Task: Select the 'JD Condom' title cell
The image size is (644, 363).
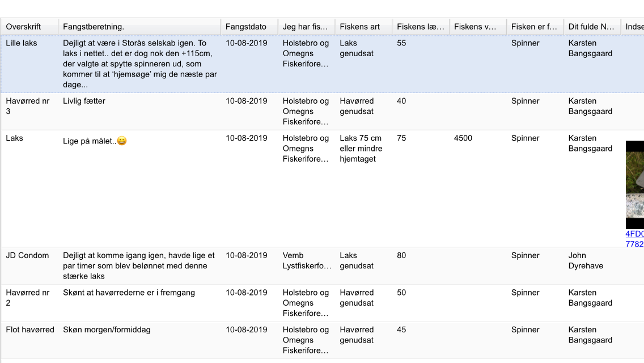Action: (x=27, y=255)
